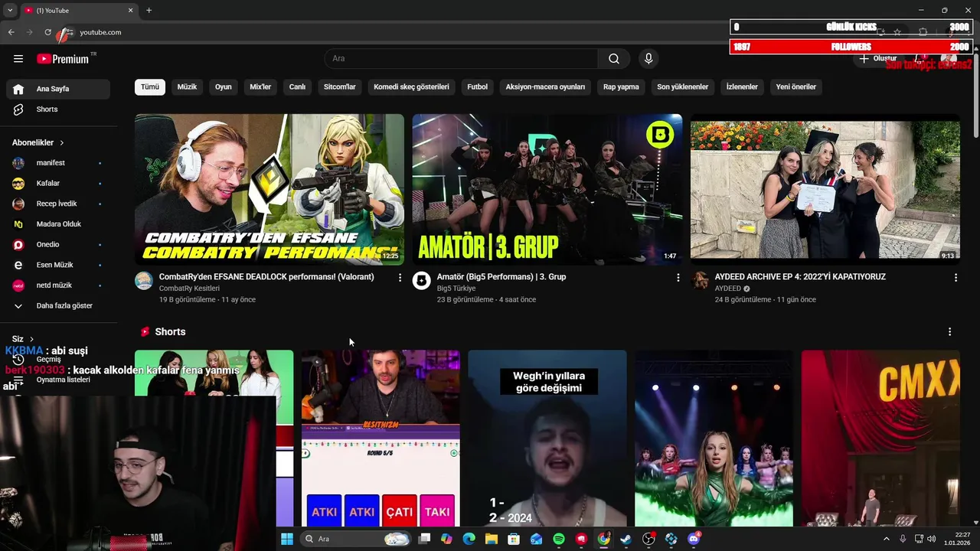Image resolution: width=980 pixels, height=551 pixels.
Task: Open the CombatRy Kesitleri channel avatar
Action: [x=144, y=280]
